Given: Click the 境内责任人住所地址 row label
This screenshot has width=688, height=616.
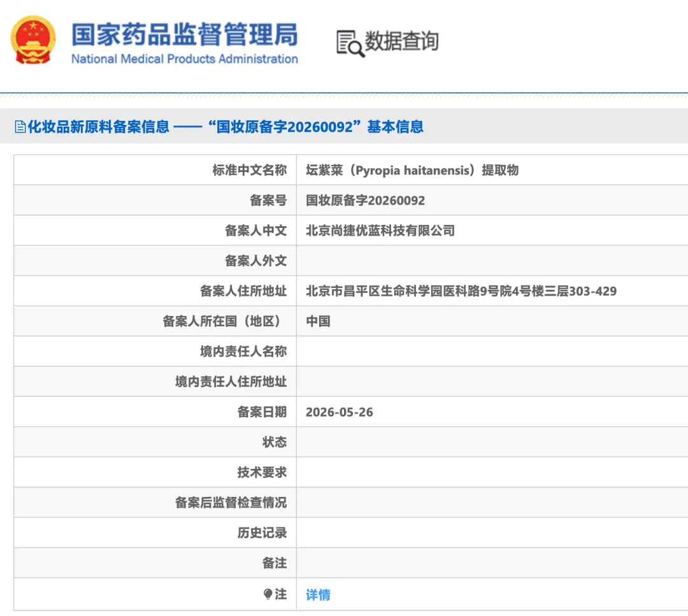Looking at the screenshot, I should tap(231, 382).
